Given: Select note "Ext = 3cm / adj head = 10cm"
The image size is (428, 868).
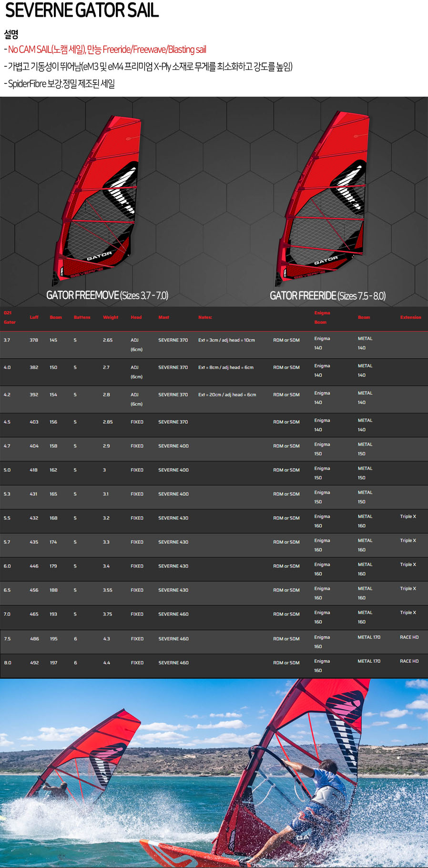Looking at the screenshot, I should click(226, 340).
